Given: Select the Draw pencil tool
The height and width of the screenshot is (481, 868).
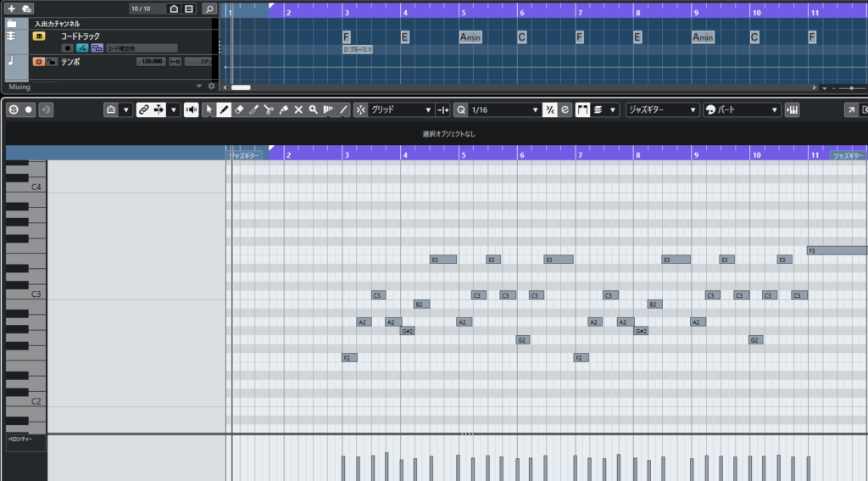Looking at the screenshot, I should [224, 109].
